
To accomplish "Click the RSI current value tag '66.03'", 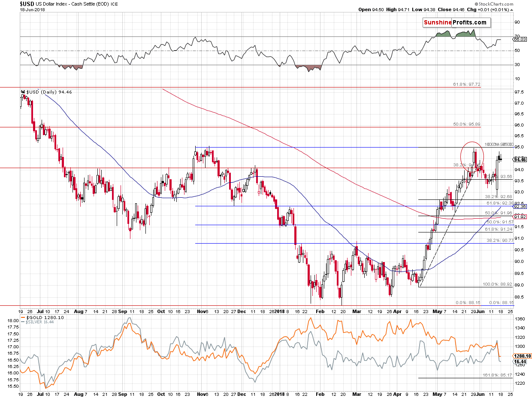I will 520,39.
